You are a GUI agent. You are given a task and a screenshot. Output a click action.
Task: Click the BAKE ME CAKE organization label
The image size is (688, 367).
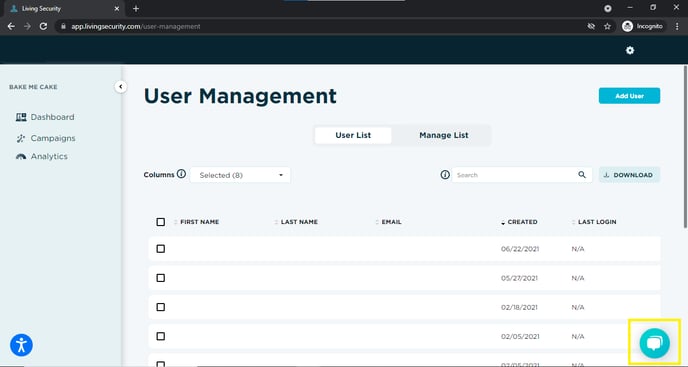pos(33,87)
